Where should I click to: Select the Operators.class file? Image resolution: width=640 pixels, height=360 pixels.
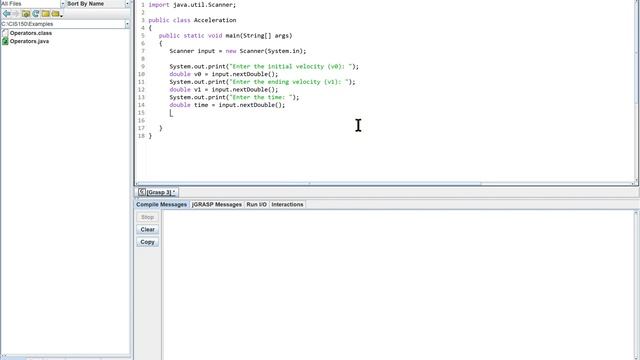point(31,33)
